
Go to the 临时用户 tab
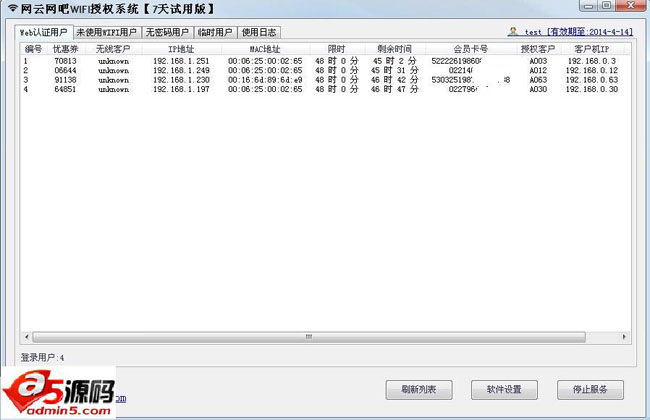[x=215, y=32]
